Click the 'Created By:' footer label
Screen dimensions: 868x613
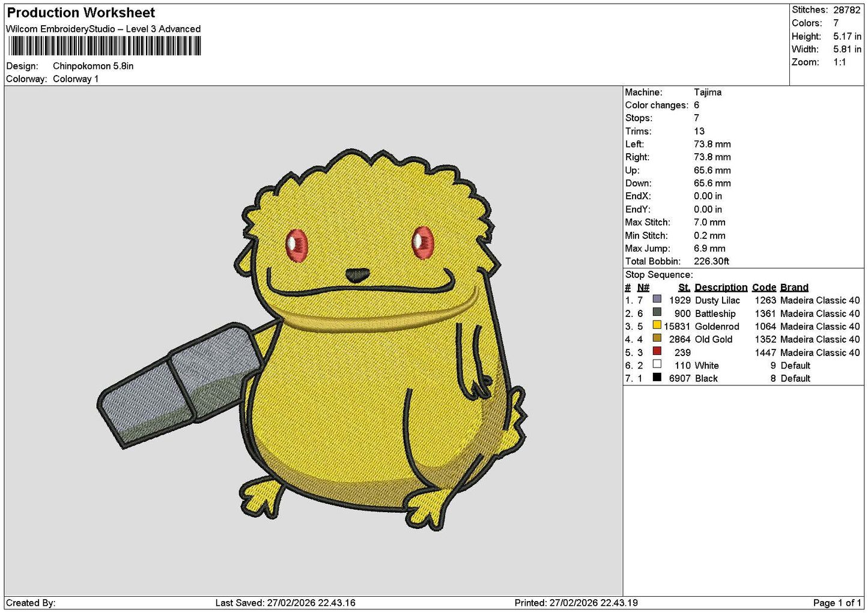pos(31,603)
